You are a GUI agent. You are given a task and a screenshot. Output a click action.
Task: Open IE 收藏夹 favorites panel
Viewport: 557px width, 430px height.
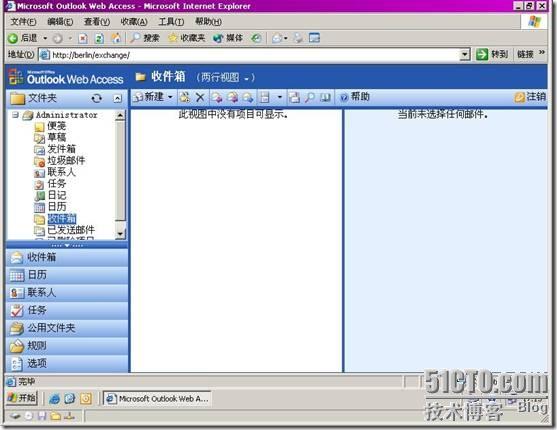pyautogui.click(x=186, y=38)
